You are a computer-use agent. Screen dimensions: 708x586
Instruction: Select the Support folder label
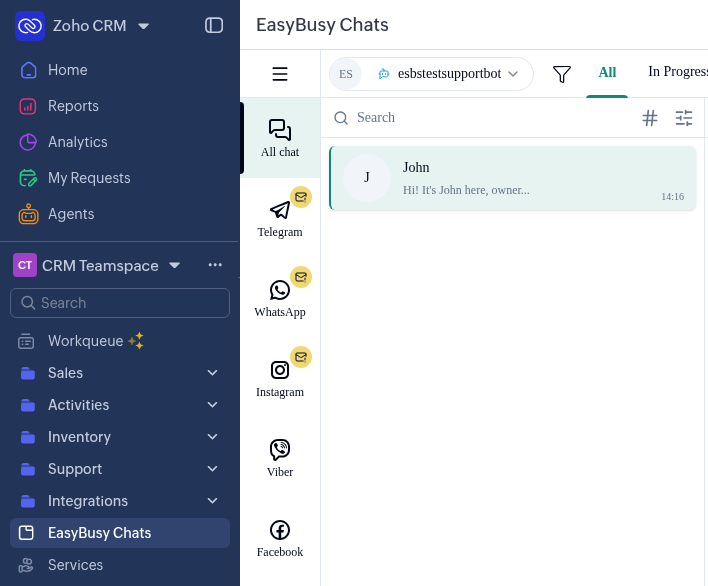coord(75,469)
